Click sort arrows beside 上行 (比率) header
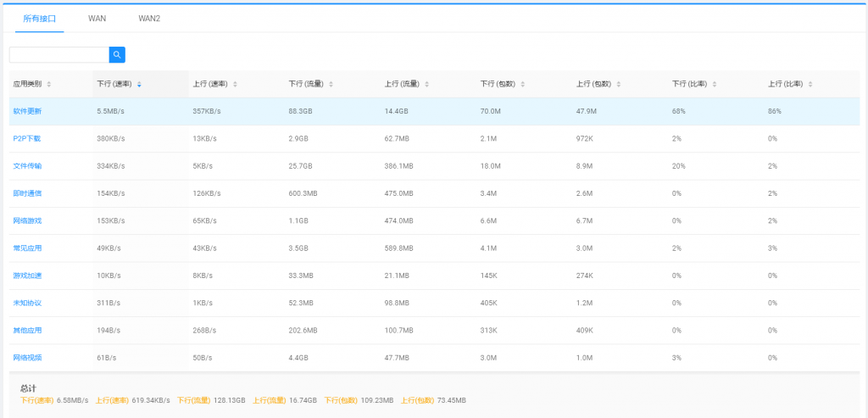Image resolution: width=868 pixels, height=418 pixels. [810, 84]
